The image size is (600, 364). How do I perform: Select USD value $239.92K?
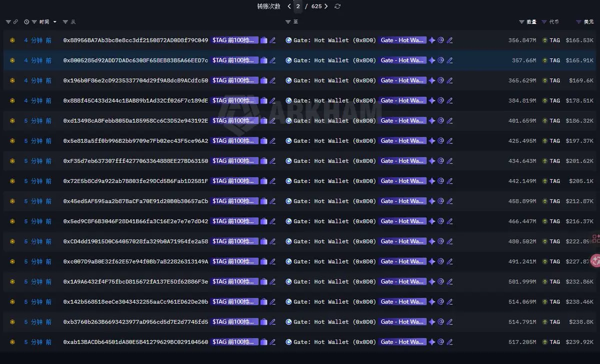click(x=579, y=342)
